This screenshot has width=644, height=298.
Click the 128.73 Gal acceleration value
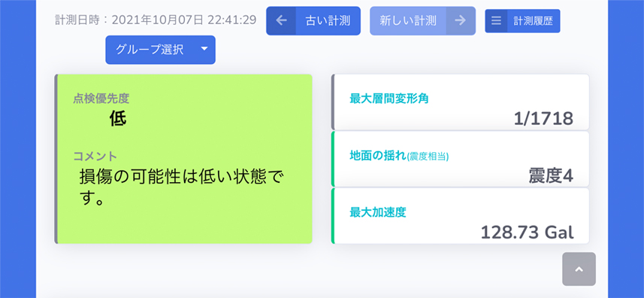(527, 233)
